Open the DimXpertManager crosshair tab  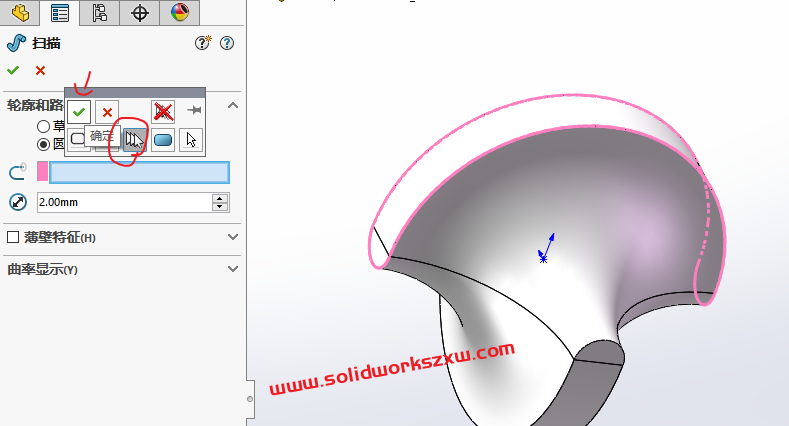click(x=139, y=12)
